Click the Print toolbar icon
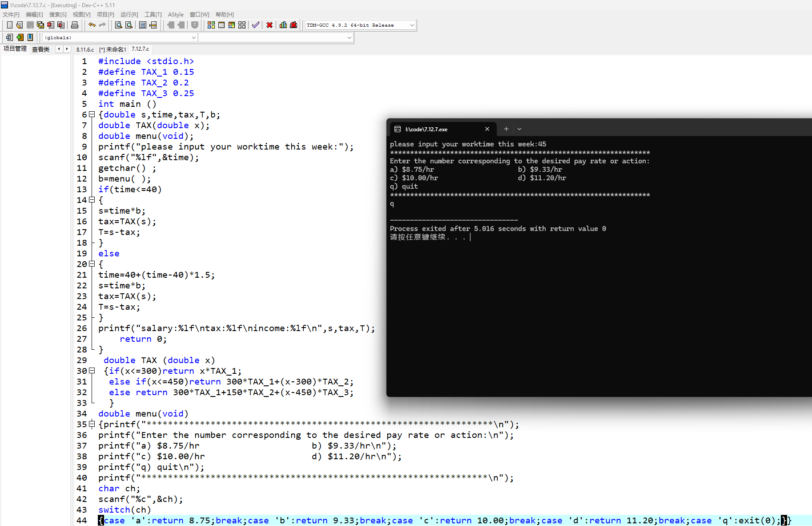This screenshot has height=526, width=812. point(75,25)
